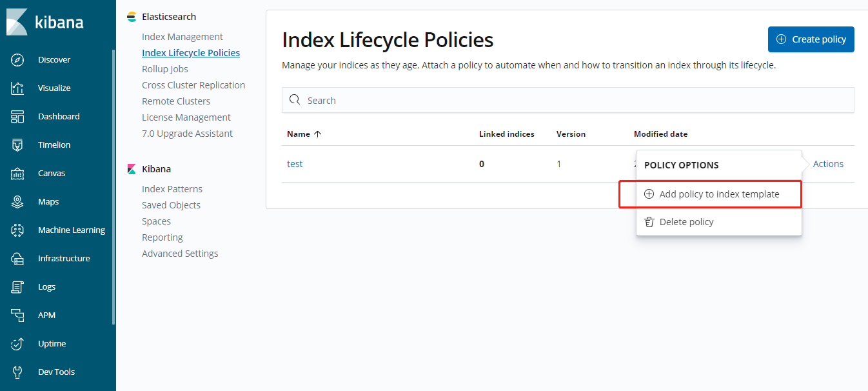Viewport: 868px width, 391px height.
Task: Open Visualize chart icon in sidebar
Action: tap(17, 88)
